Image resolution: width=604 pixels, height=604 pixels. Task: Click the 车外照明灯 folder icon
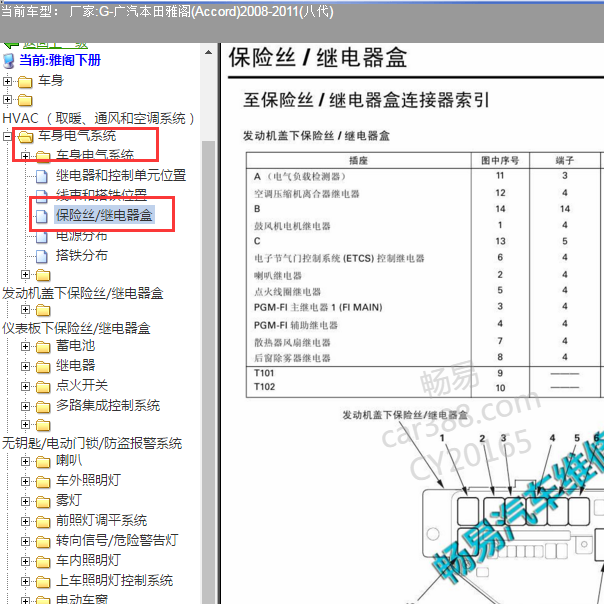pyautogui.click(x=43, y=482)
